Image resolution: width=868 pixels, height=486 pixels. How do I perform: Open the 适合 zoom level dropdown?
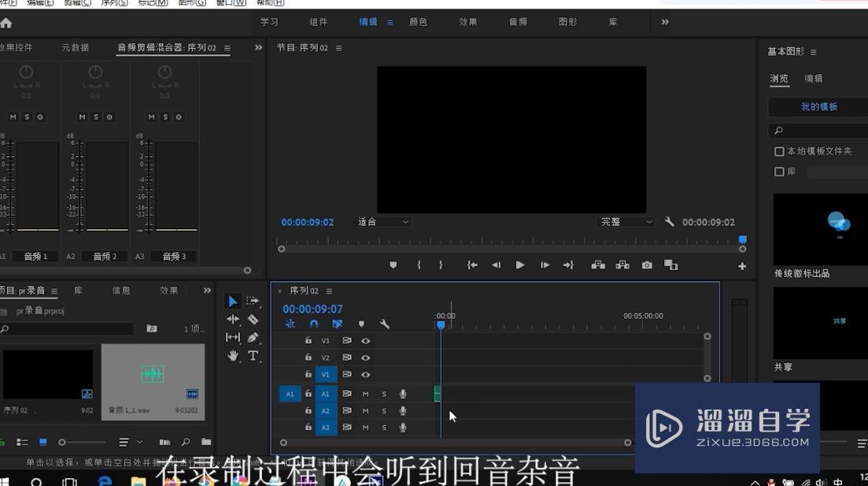click(x=382, y=221)
